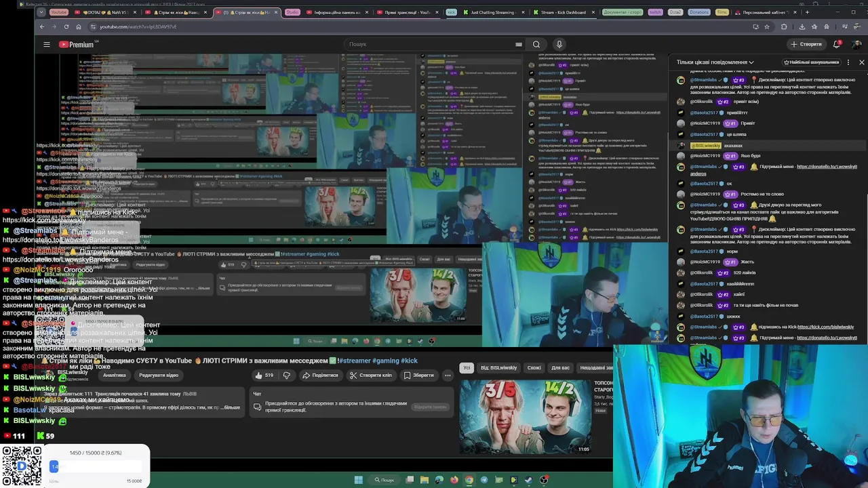
Task: Expand the twitch tab group
Action: coord(655,12)
